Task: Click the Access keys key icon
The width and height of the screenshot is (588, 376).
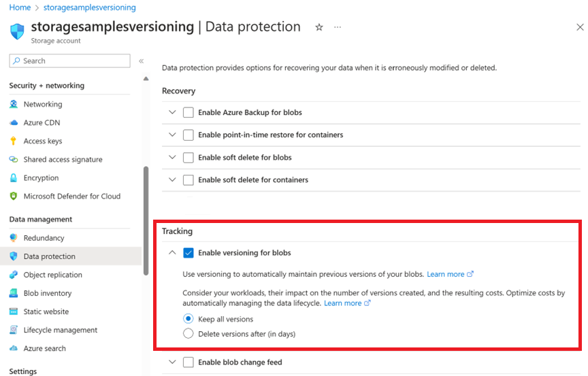Action: 14,141
